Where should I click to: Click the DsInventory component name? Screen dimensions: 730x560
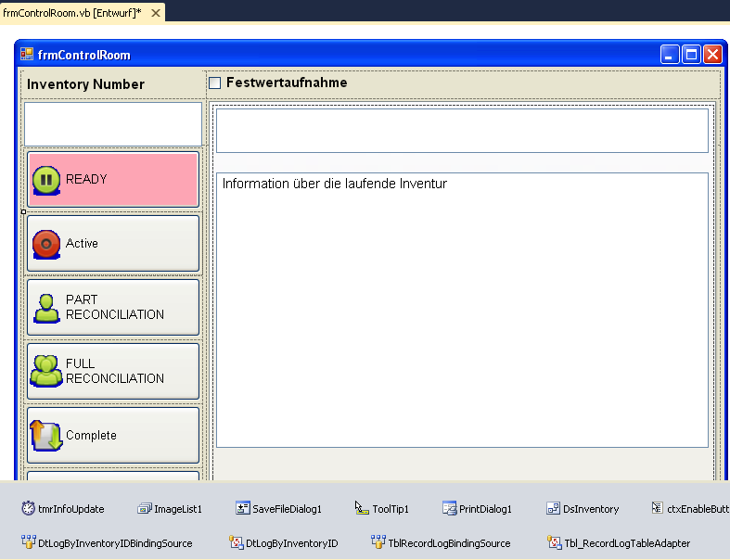pyautogui.click(x=591, y=509)
